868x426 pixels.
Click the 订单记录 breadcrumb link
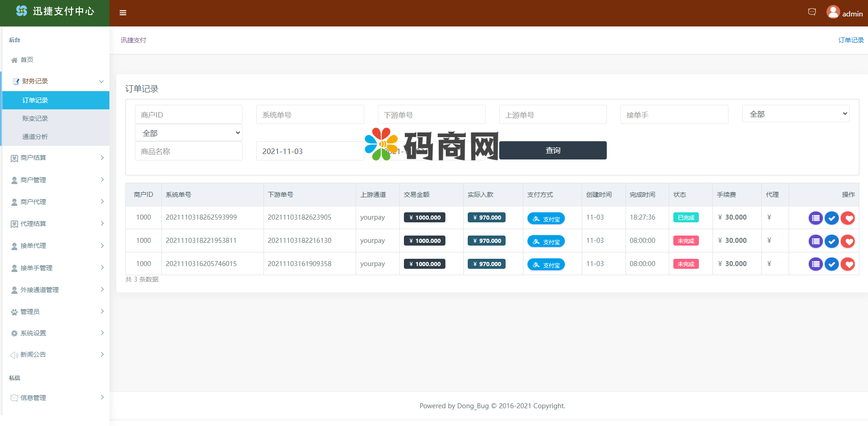[851, 40]
